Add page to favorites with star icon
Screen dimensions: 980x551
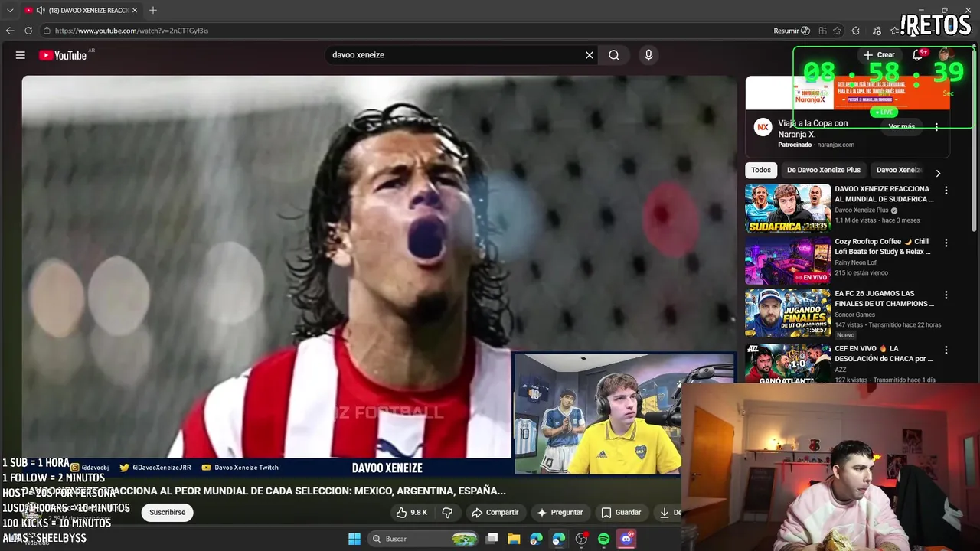837,31
